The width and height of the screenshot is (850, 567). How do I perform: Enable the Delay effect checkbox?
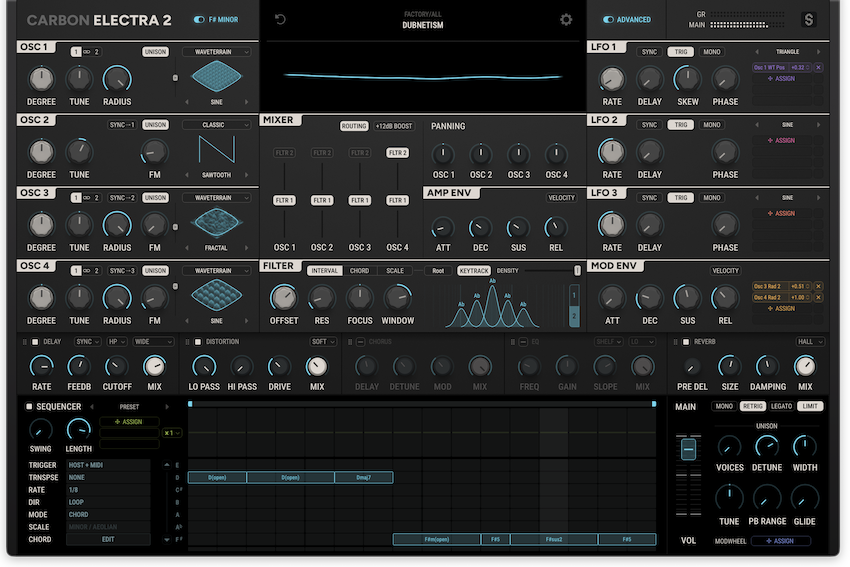click(35, 342)
